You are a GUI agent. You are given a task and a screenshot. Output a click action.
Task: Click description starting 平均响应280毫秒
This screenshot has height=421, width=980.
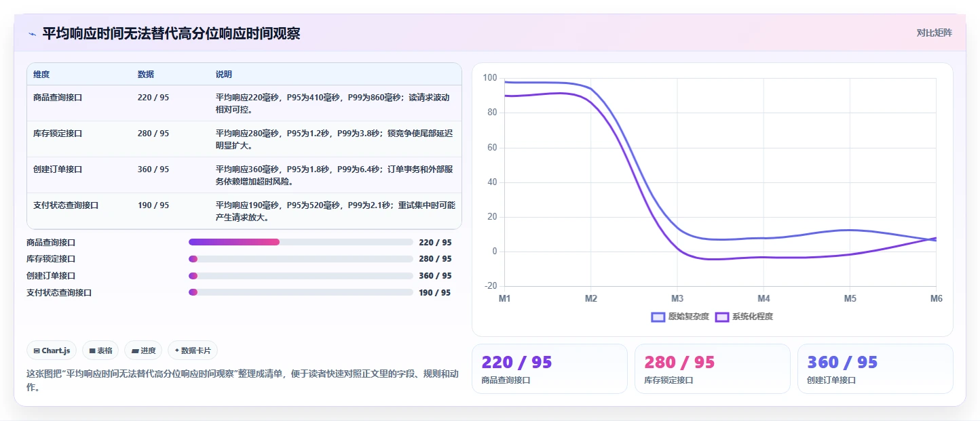[335, 139]
